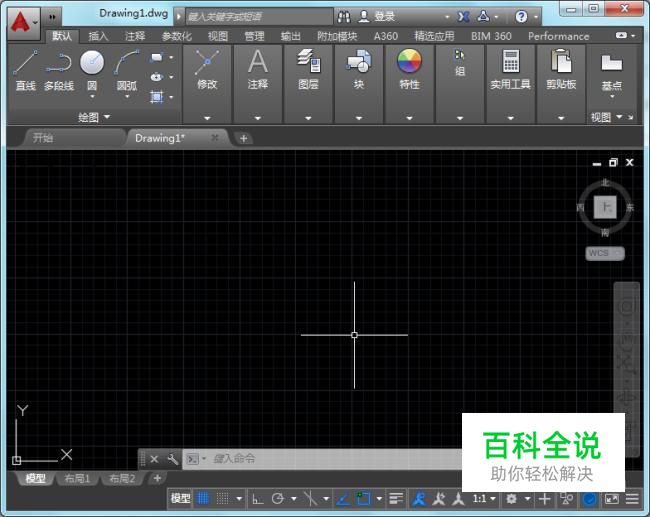The image size is (650, 517).
Task: Open the Properties (特性) color wheel panel
Action: coord(409,69)
